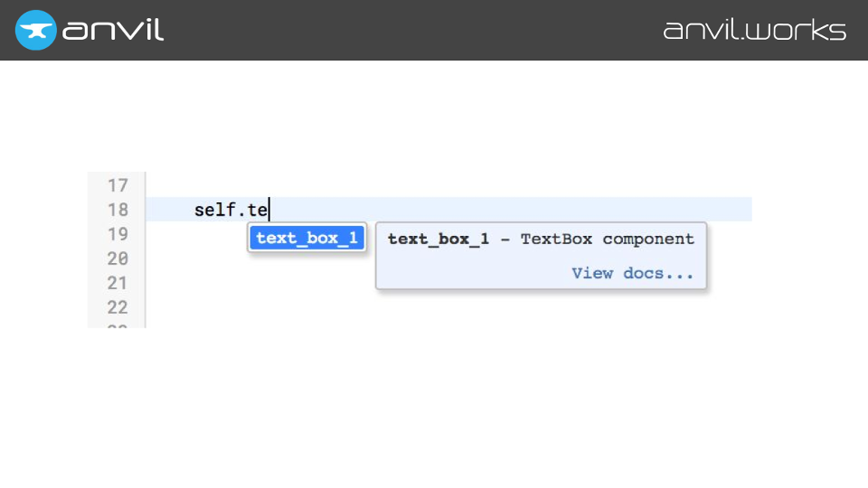Screen dimensions: 868x488
Task: Click the round Anvil logo icon
Action: tap(36, 30)
